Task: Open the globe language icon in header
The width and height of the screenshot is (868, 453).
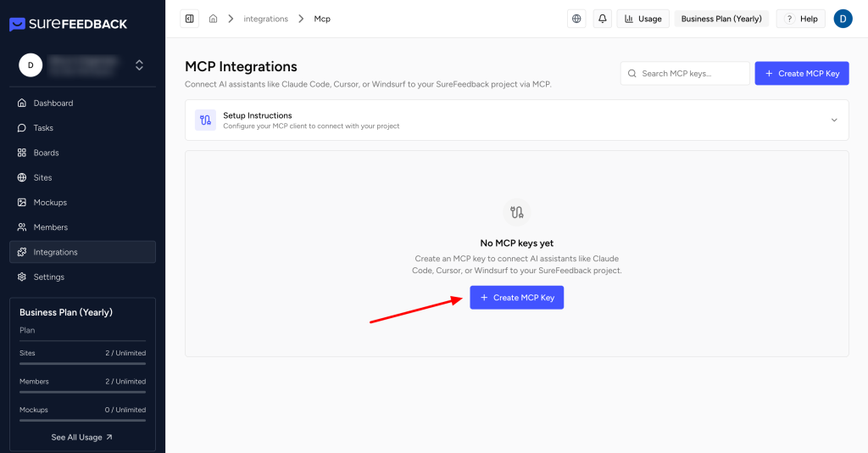Action: 576,19
